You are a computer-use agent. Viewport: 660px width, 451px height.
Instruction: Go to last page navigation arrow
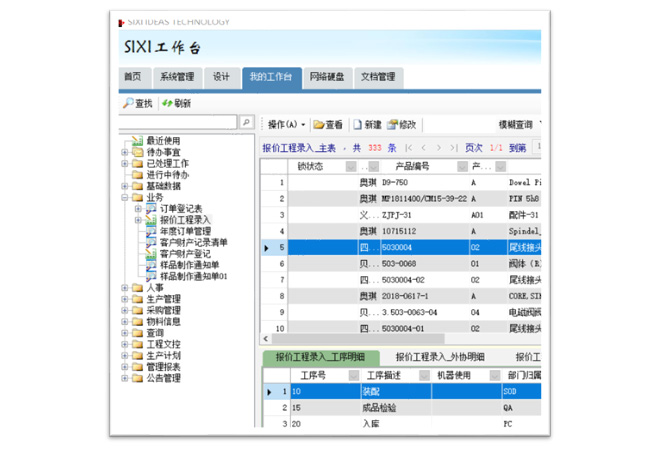coord(453,148)
